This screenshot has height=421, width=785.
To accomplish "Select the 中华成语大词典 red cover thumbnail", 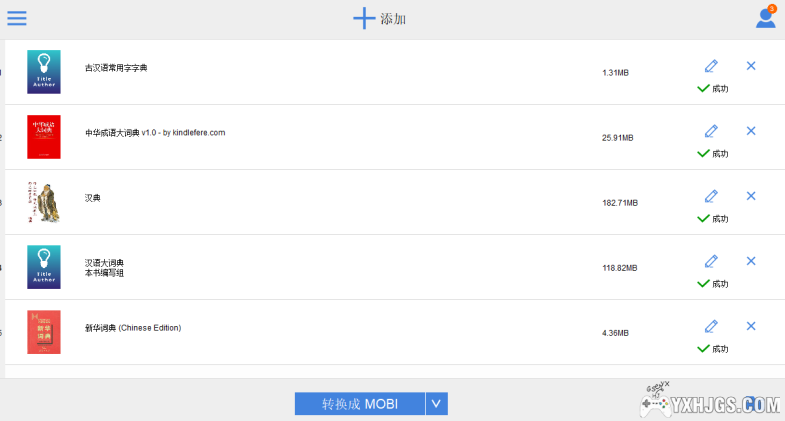I will coord(44,137).
